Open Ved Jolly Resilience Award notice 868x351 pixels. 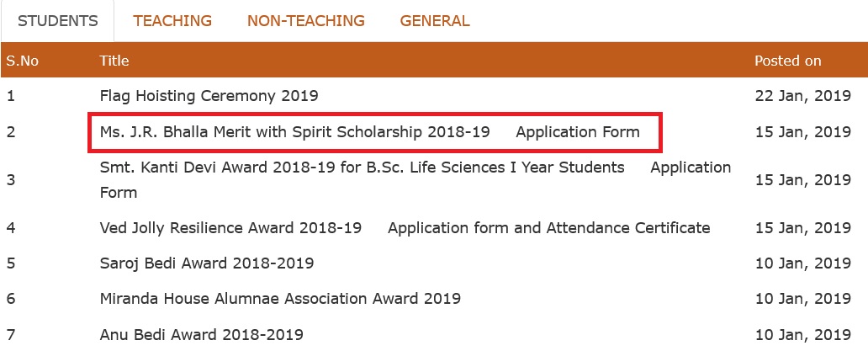click(230, 228)
